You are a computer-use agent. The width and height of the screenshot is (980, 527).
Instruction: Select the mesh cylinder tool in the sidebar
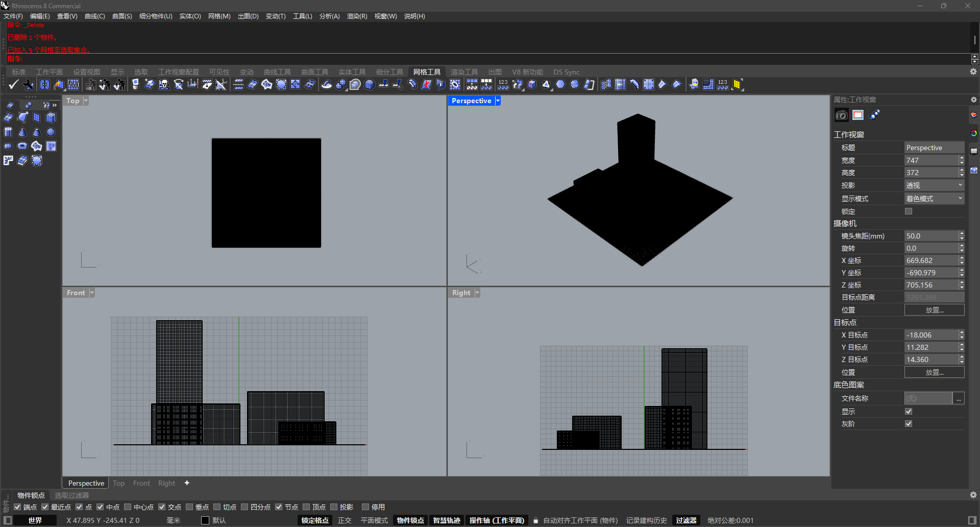[8, 132]
